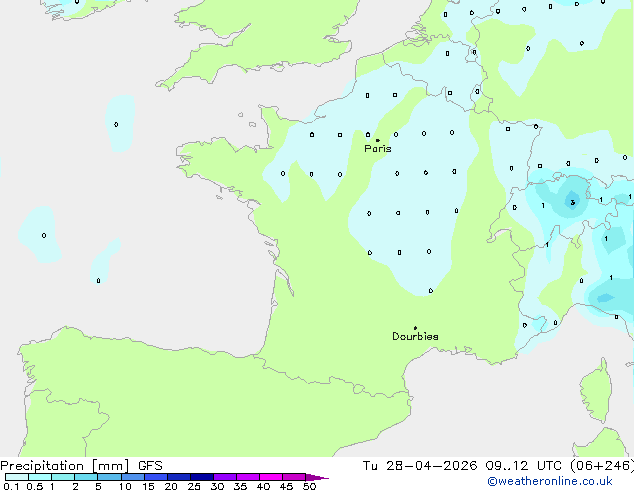Click the Paris city label

(378, 149)
